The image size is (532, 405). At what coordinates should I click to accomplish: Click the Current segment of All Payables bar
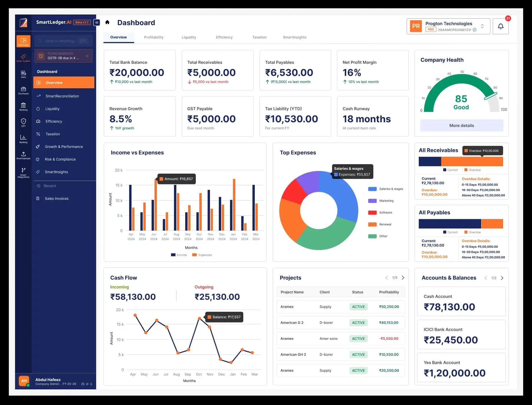[450, 224]
